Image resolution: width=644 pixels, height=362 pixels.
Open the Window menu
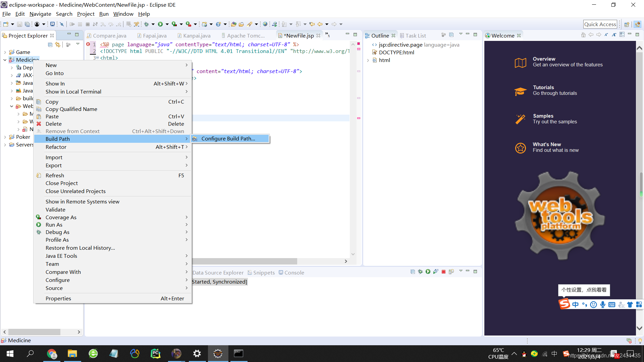[123, 14]
